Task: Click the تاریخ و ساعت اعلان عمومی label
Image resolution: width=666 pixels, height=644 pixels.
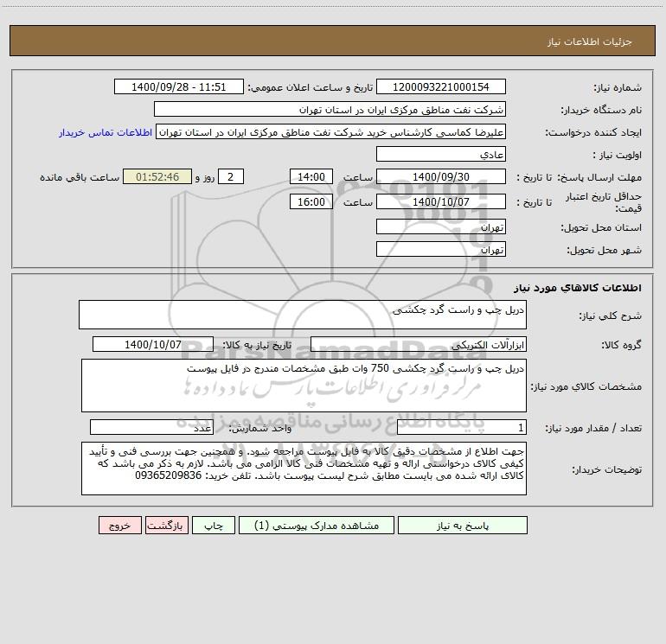Action: pyautogui.click(x=310, y=87)
